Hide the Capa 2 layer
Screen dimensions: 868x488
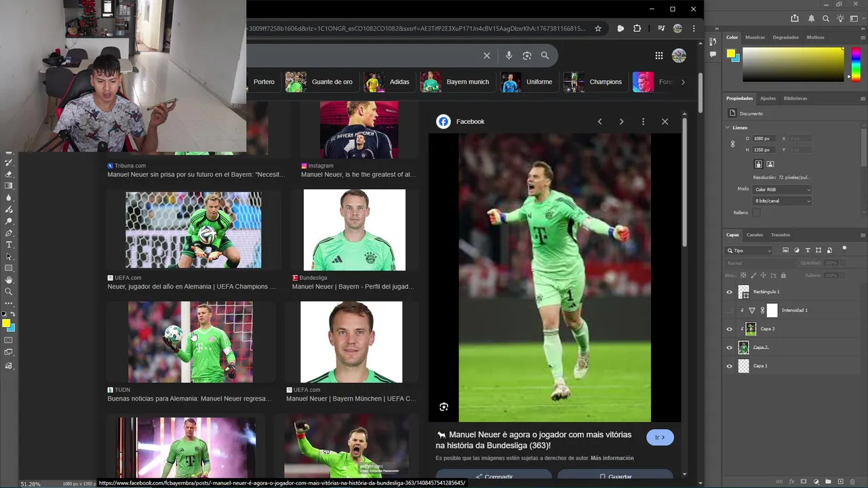(x=730, y=348)
